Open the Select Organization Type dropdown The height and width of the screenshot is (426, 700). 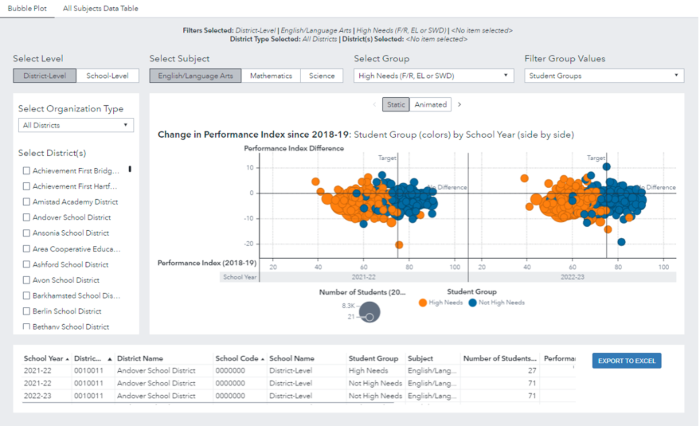[x=76, y=125]
